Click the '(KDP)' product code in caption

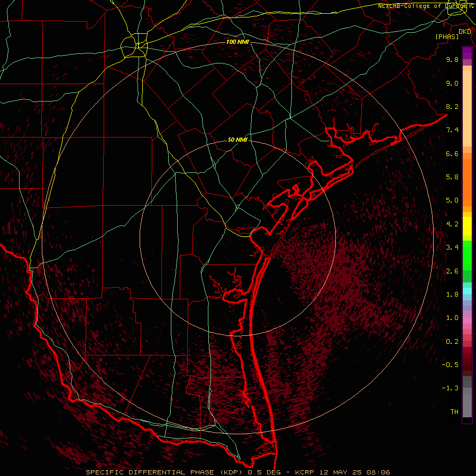(x=232, y=472)
